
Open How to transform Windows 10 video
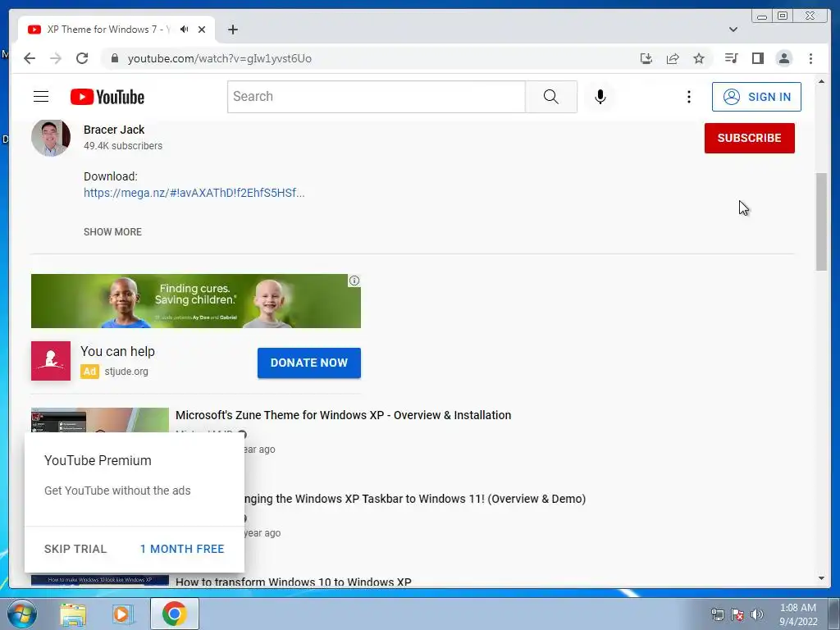[x=293, y=582]
